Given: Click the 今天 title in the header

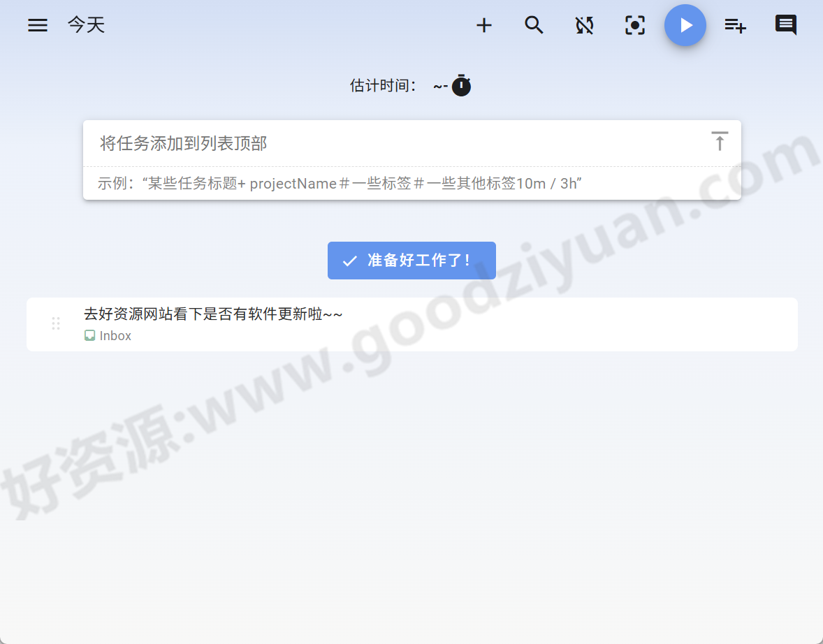Looking at the screenshot, I should 85,25.
